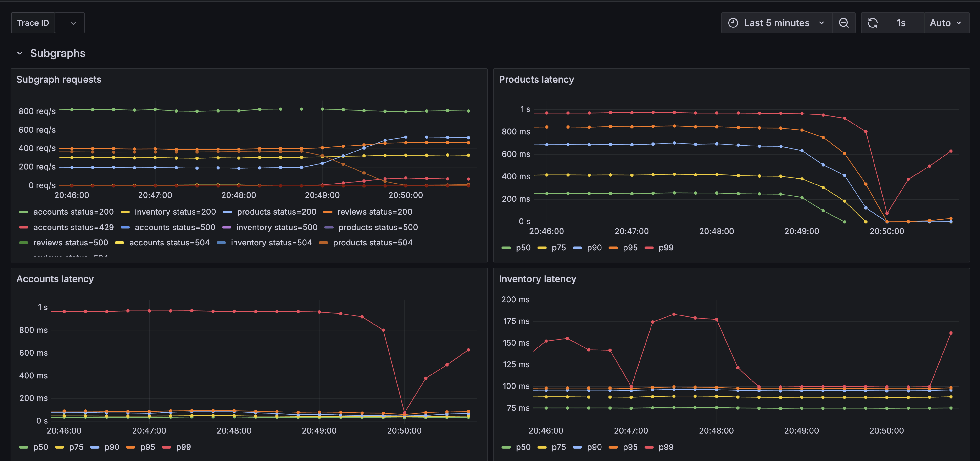Click the Subgraphs row title
980x461 pixels.
[x=58, y=53]
